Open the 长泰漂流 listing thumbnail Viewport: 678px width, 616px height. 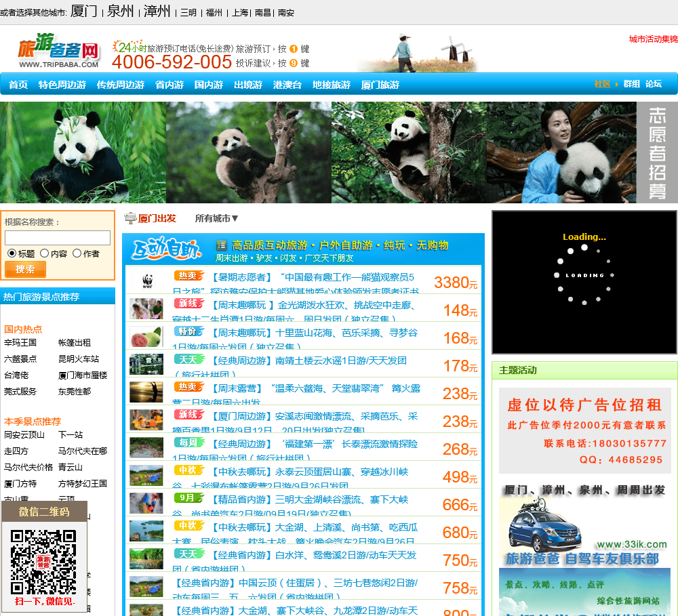pyautogui.click(x=146, y=447)
